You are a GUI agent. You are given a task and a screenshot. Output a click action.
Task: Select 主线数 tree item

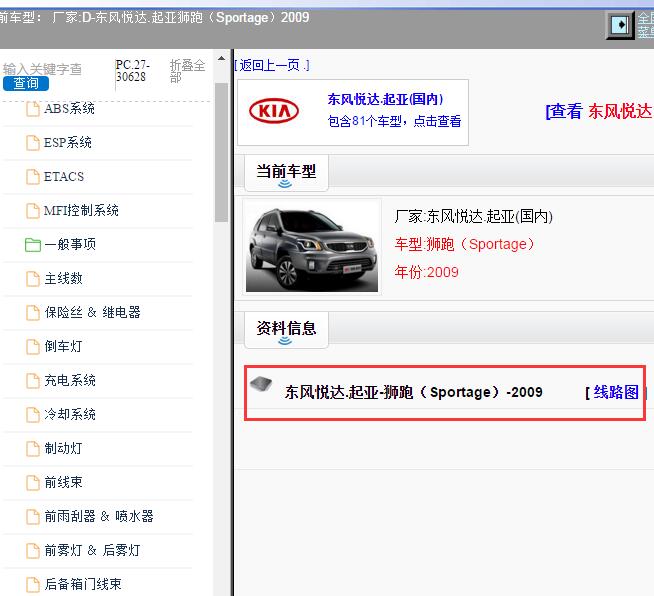63,279
